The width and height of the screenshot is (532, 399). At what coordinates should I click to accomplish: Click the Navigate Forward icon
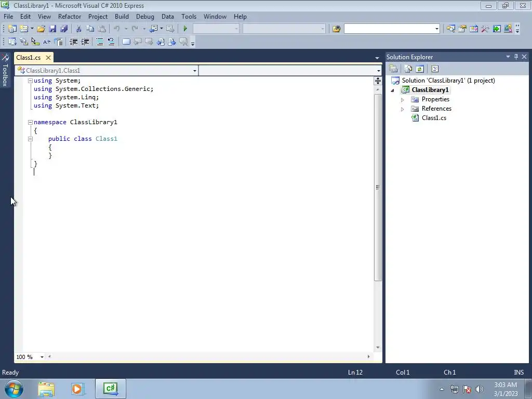tap(170, 29)
